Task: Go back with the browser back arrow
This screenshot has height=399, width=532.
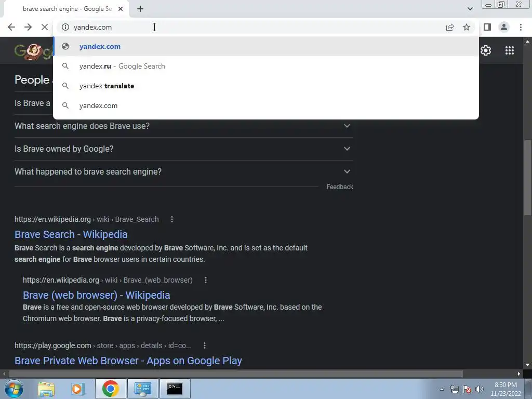Action: click(11, 27)
